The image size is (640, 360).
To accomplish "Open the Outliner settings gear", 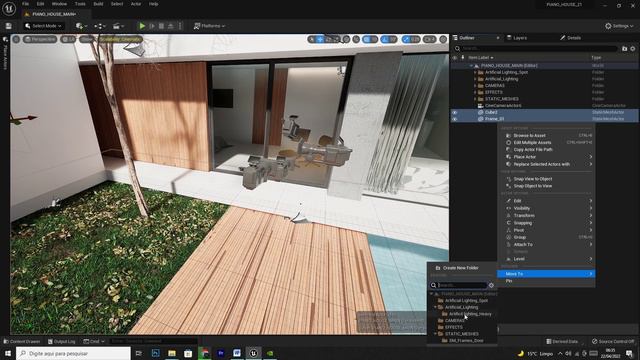I will click(633, 49).
